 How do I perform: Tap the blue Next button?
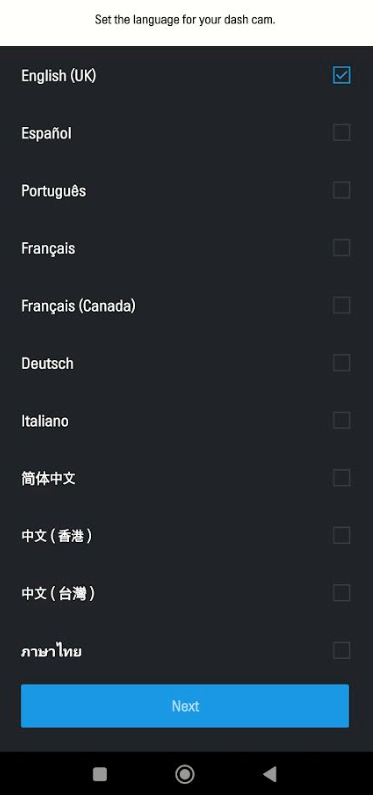point(185,706)
